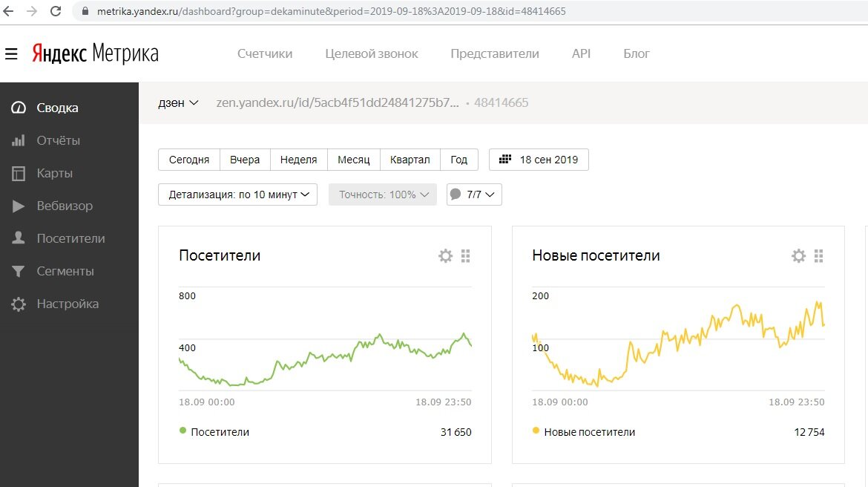Open settings gear on Новые посетители widget
The height and width of the screenshot is (487, 868).
tap(798, 255)
